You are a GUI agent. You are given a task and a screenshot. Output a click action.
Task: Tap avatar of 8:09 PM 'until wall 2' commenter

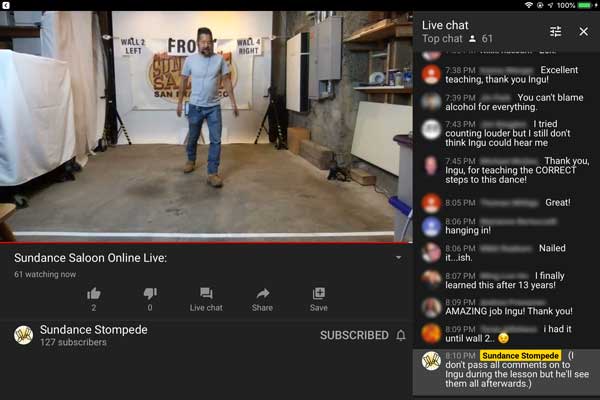[431, 333]
